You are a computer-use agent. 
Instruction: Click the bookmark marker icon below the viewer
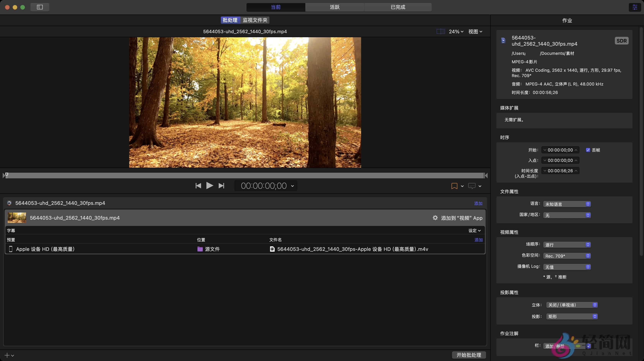(454, 186)
